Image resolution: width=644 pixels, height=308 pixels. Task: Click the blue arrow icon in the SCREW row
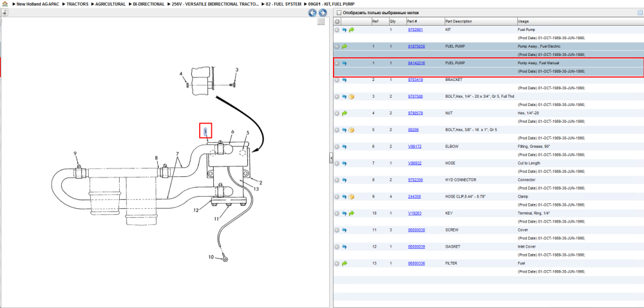(344, 230)
